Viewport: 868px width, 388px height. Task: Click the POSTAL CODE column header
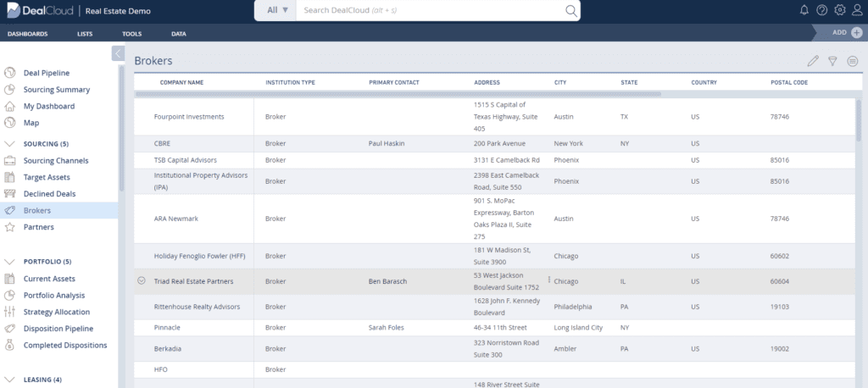pyautogui.click(x=789, y=82)
